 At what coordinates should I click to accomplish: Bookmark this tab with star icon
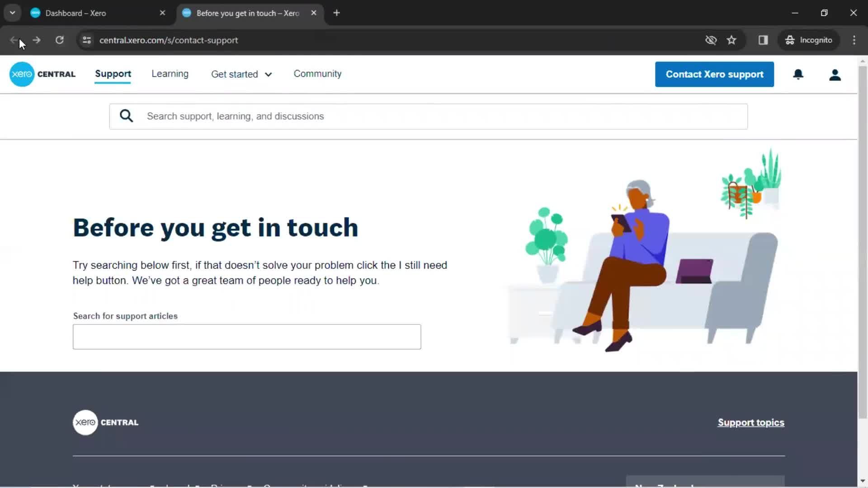tap(731, 40)
